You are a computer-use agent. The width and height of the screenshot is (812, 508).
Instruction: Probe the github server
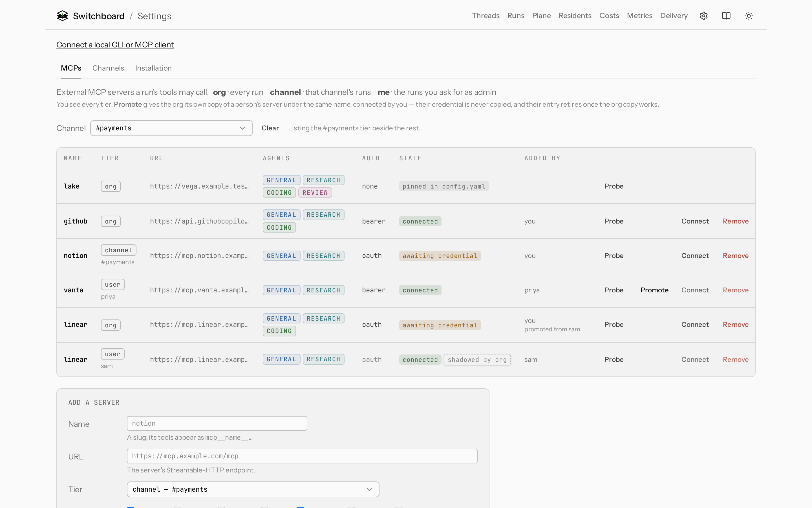pos(614,221)
